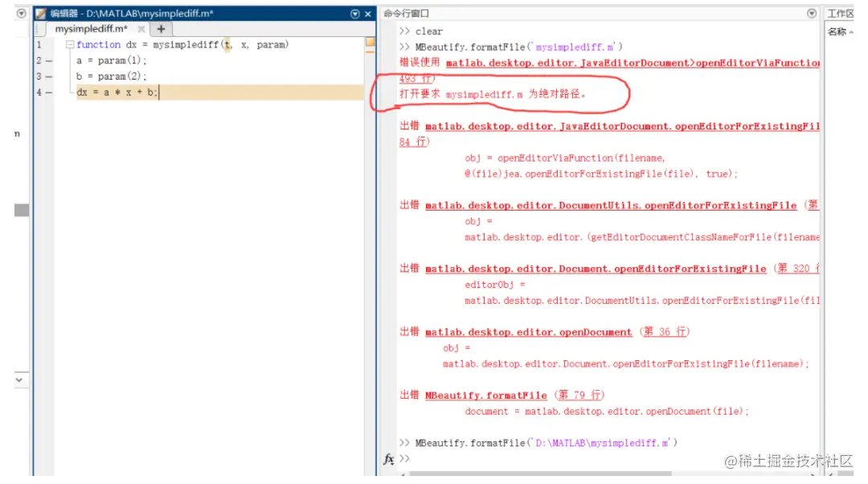Viewport: 868px width, 484px height.
Task: Open JavaEditorDocument.openEditorForExistingFile error link
Action: (x=622, y=126)
